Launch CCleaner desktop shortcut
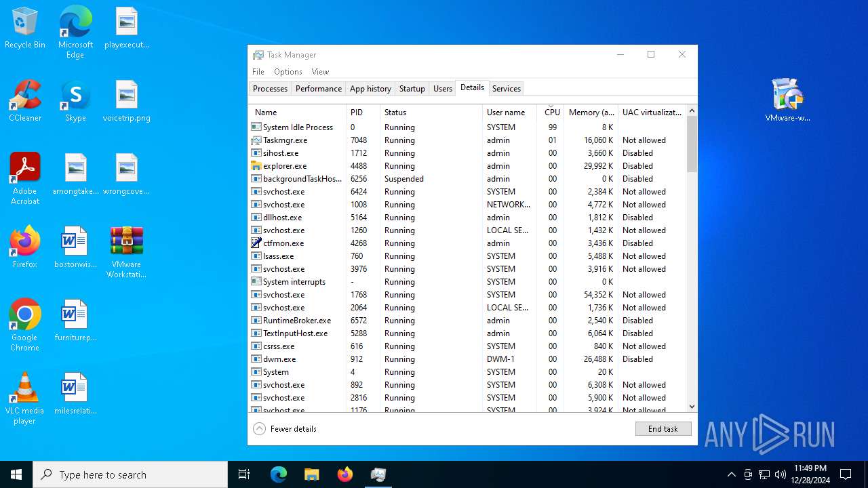The height and width of the screenshot is (488, 868). 25,102
